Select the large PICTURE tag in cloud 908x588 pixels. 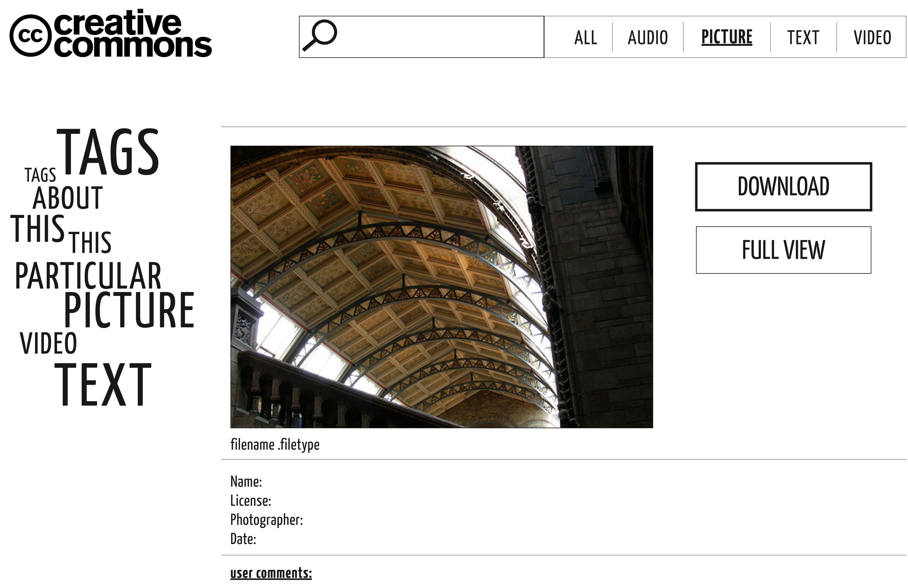tap(129, 310)
